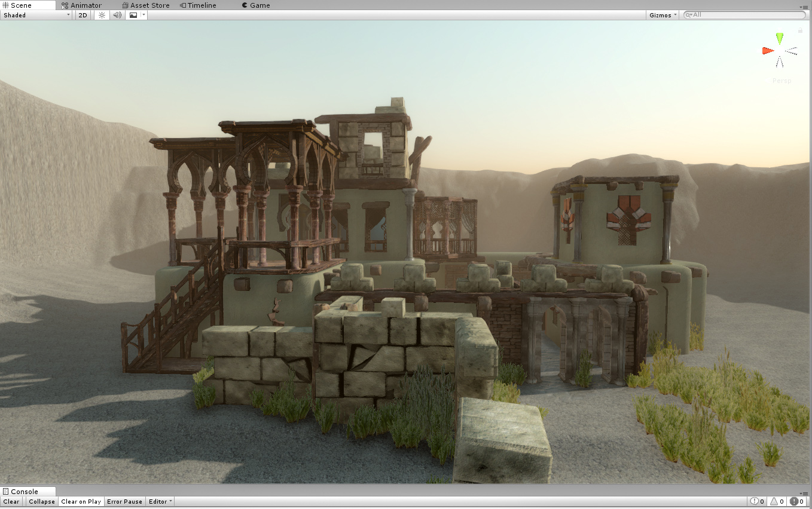Viewport: 812px width, 509px height.
Task: Open the Scene panel options menu
Action: point(805,6)
